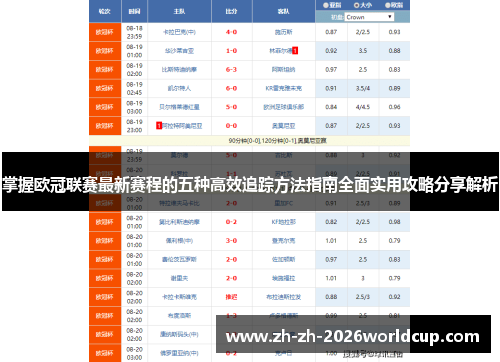Image resolution: width=500 pixels, height=362 pixels.
Task: Click the 客队 column header
Action: point(284,11)
